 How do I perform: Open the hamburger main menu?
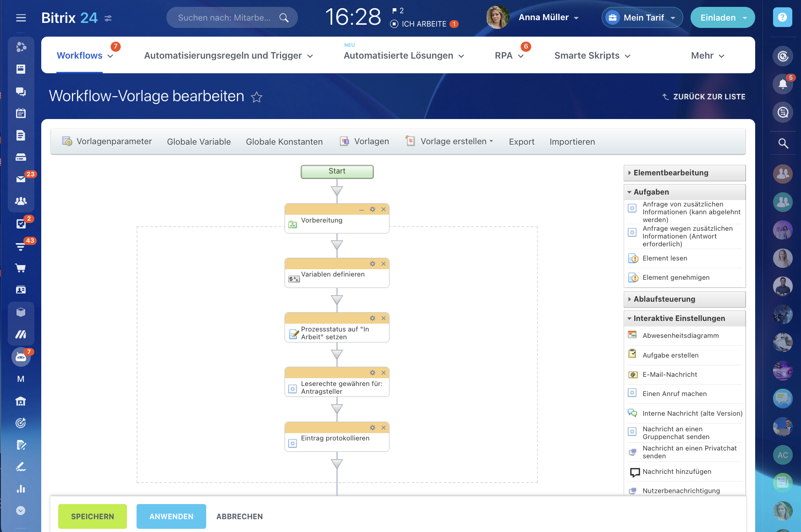tap(21, 18)
